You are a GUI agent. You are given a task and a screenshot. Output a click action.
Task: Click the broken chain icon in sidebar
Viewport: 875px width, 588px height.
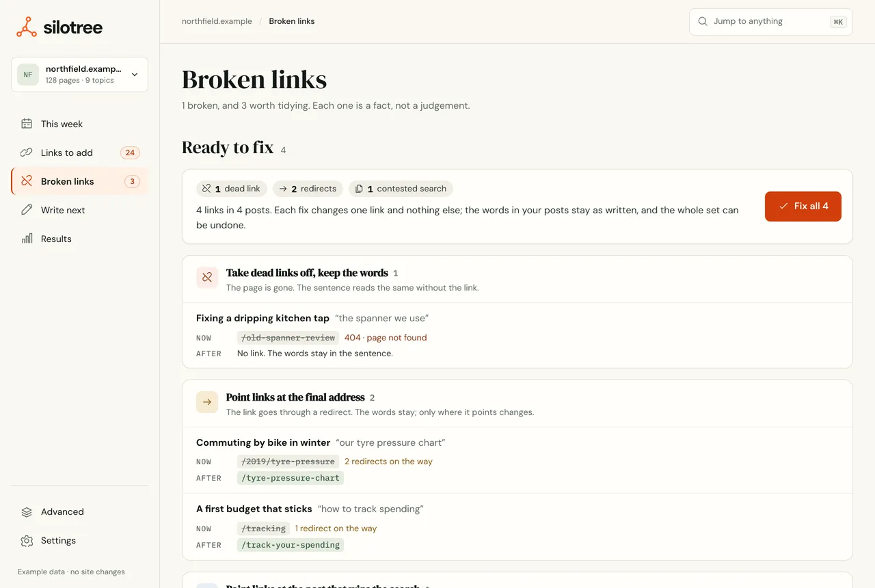27,181
